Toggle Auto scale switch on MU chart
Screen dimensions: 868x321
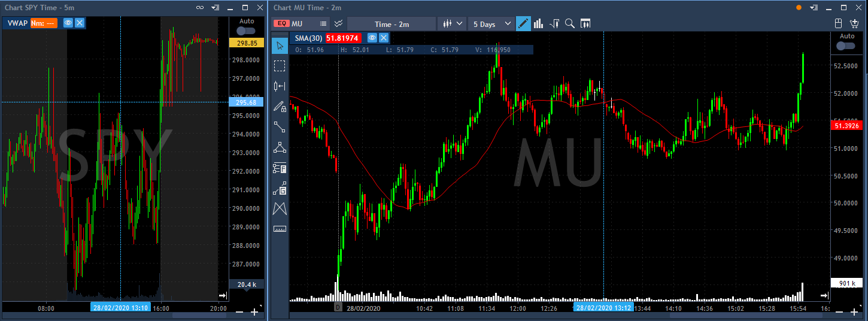tap(846, 46)
